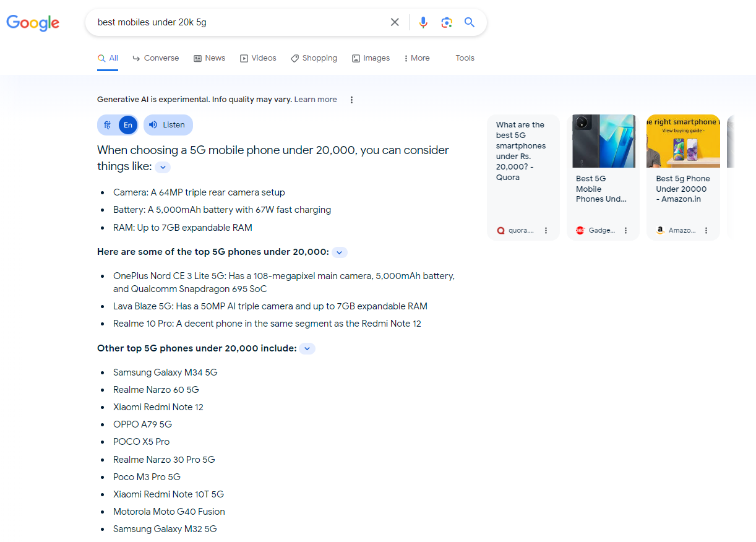Click 'Xiaomi Redmi Note 12' list item
Viewport: 756px width, 542px height.
[x=158, y=407]
